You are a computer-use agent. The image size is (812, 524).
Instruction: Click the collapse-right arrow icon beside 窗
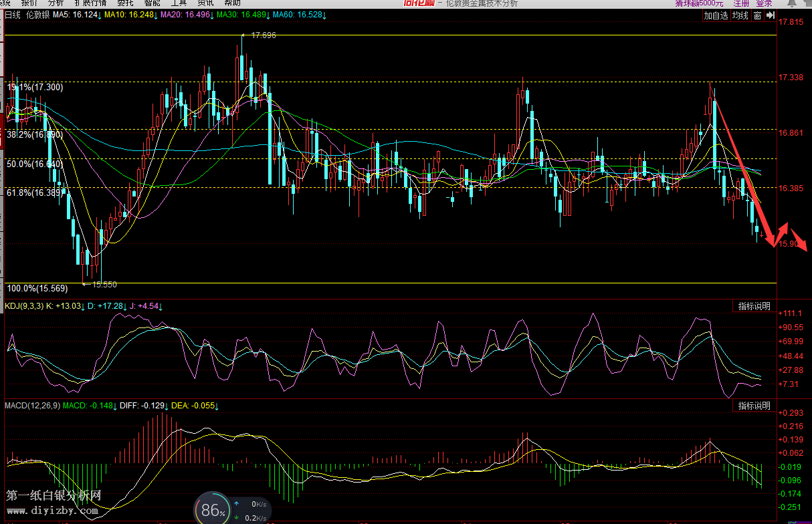[x=770, y=15]
